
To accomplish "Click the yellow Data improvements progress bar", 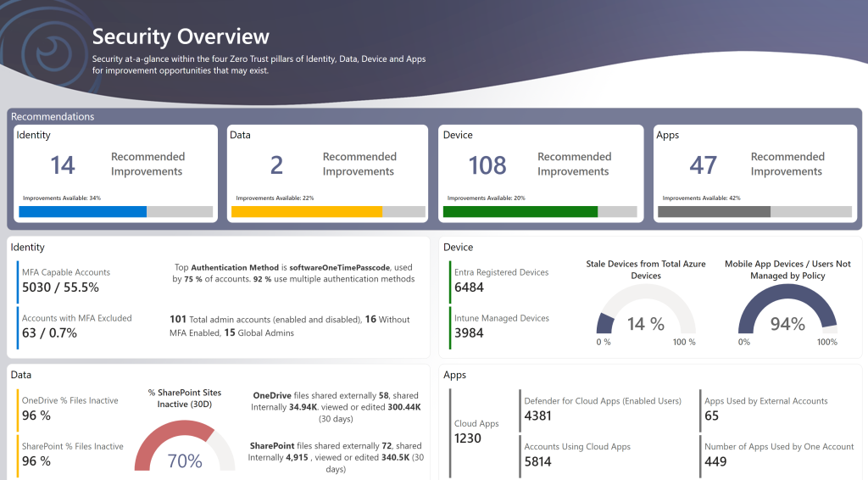I will (x=307, y=211).
